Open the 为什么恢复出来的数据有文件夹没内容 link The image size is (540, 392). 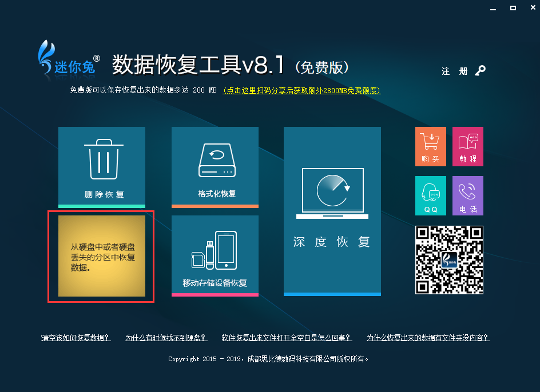[428, 338]
